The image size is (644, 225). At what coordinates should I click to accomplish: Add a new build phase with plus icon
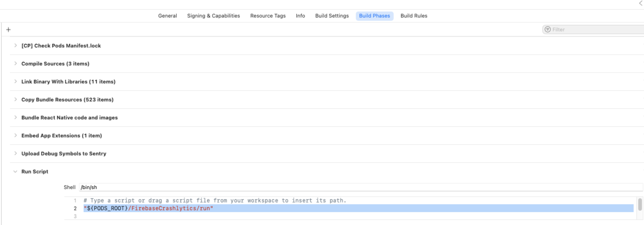[8, 30]
